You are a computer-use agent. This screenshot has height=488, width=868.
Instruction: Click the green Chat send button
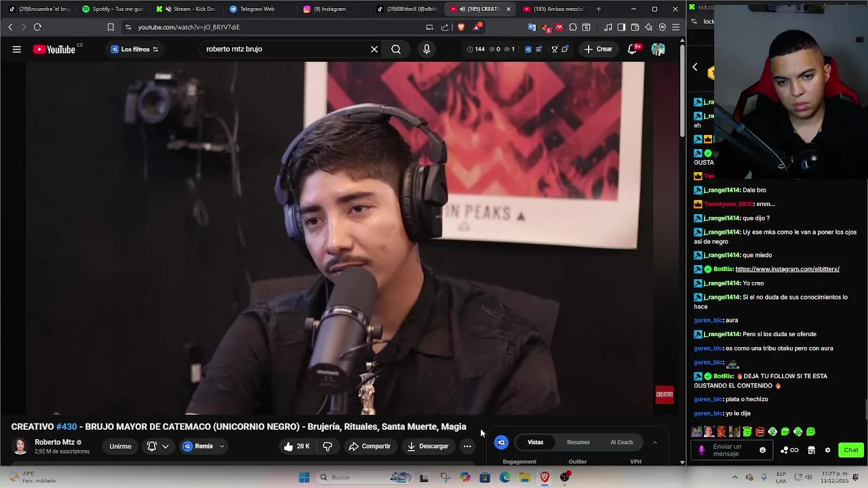coord(851,450)
